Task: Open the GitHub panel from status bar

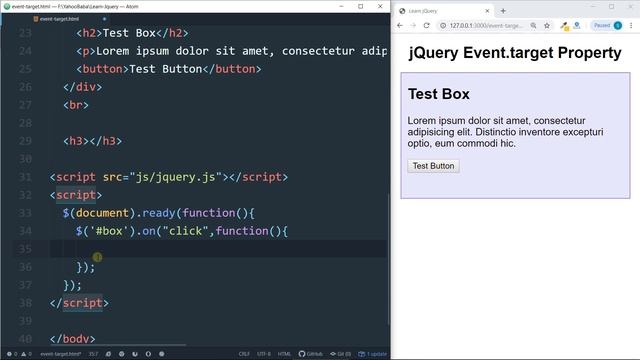Action: coord(310,354)
